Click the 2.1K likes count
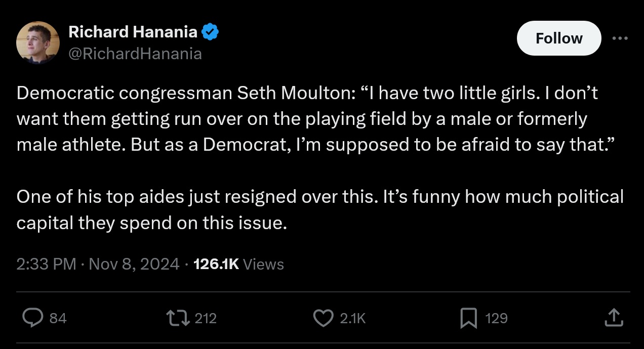The height and width of the screenshot is (349, 644). tap(352, 318)
